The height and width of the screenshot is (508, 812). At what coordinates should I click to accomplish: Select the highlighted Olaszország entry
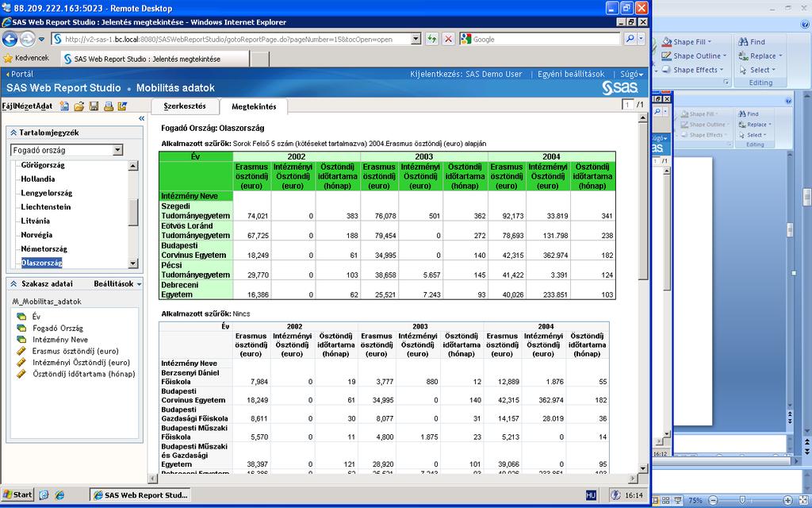(x=41, y=263)
